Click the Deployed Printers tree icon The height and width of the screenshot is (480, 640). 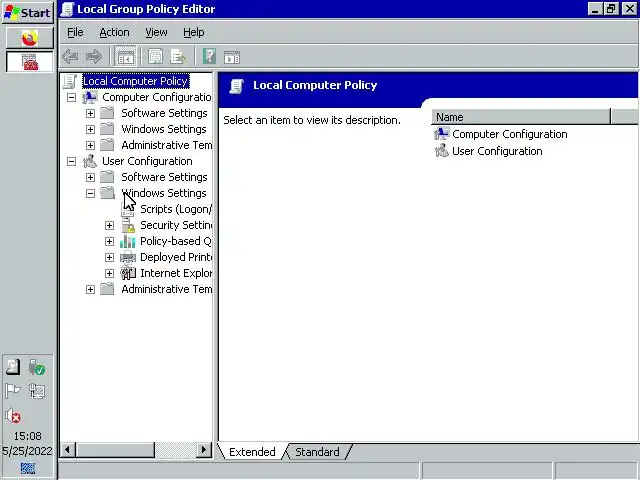point(127,257)
